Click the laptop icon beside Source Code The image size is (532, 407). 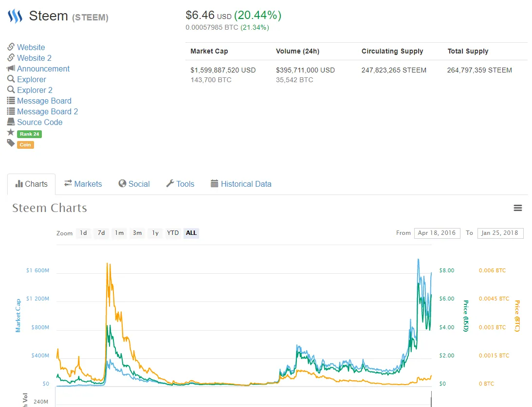click(11, 122)
